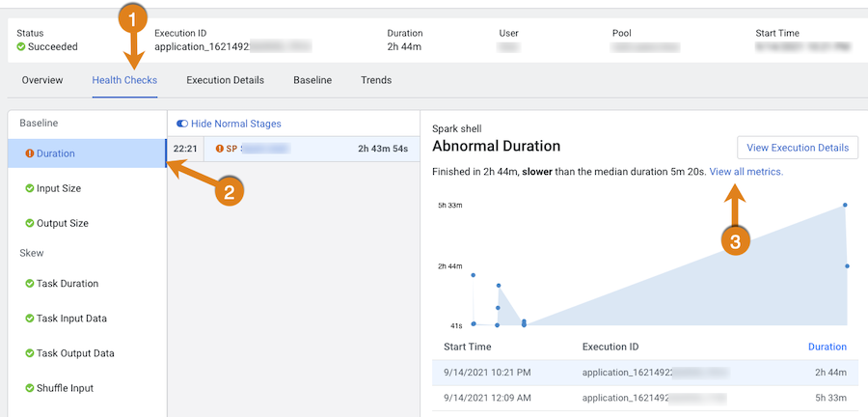868x417 pixels.
Task: Go to the Overview tab
Action: (42, 80)
